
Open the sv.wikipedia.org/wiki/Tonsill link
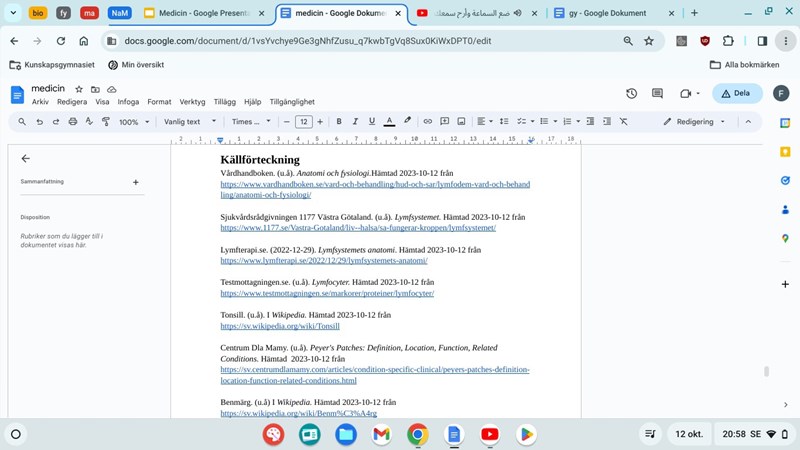tap(280, 326)
